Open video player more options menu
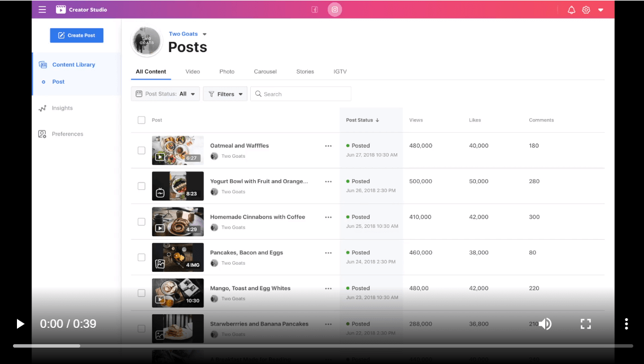The height and width of the screenshot is (364, 644). 626,324
